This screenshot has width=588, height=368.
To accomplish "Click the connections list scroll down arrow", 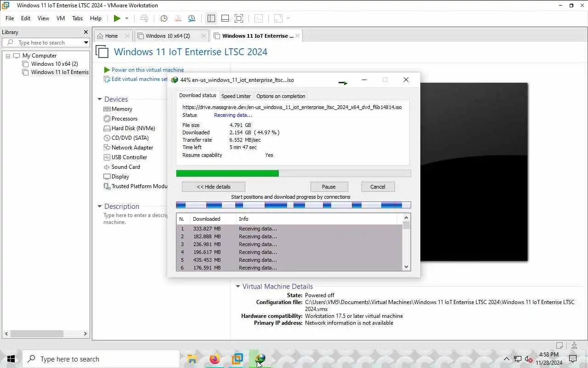I will point(406,267).
